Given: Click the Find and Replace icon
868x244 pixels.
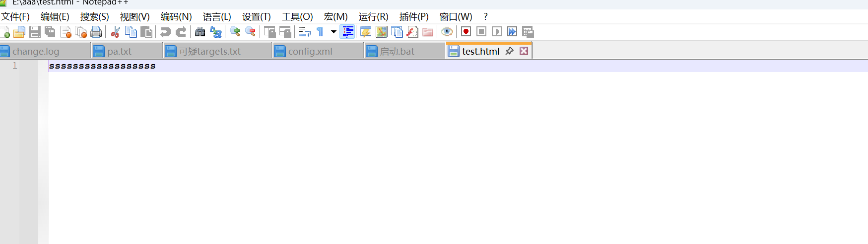Looking at the screenshot, I should point(216,32).
